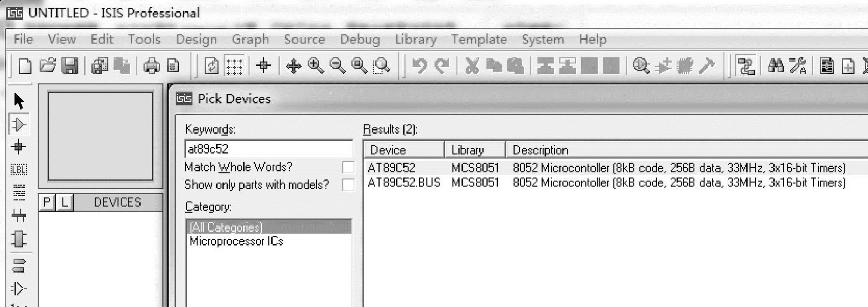
Task: Select (All Categories) in Category list
Action: (269, 227)
